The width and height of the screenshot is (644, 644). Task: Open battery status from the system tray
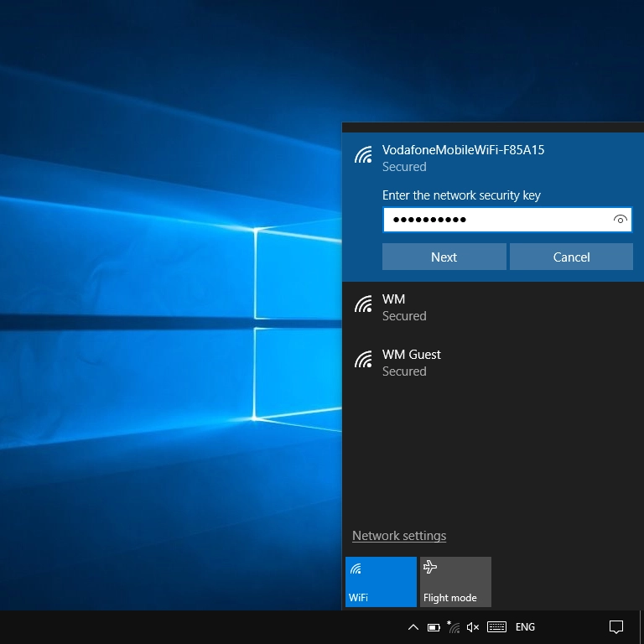(x=434, y=627)
